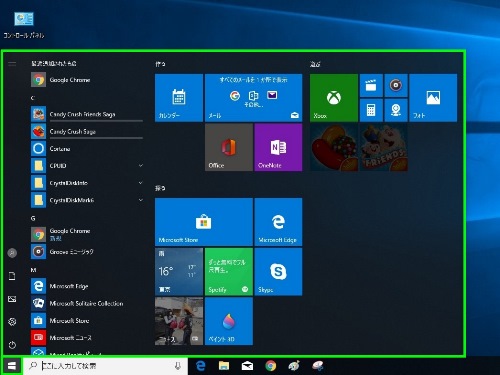The height and width of the screenshot is (375, 500).
Task: Expand the CPUID folder
Action: (x=87, y=166)
